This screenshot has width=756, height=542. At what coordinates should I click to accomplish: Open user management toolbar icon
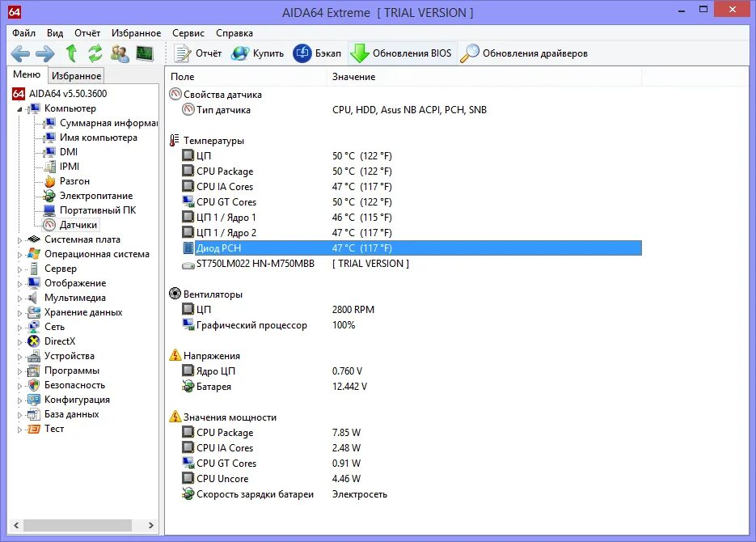120,53
